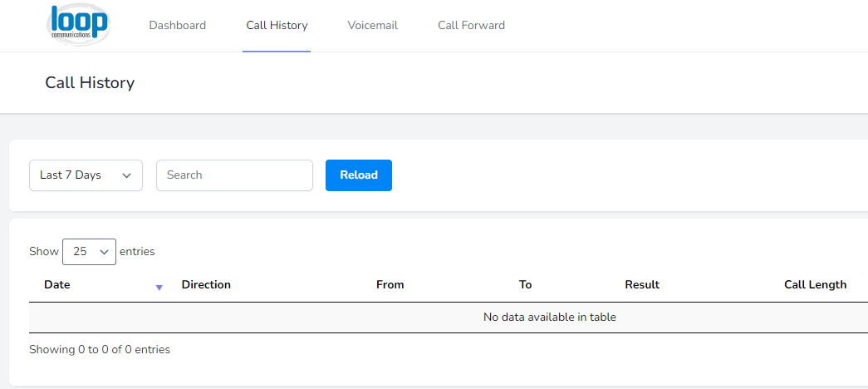The width and height of the screenshot is (868, 389).
Task: Open the Dashboard tab
Action: pos(177,26)
